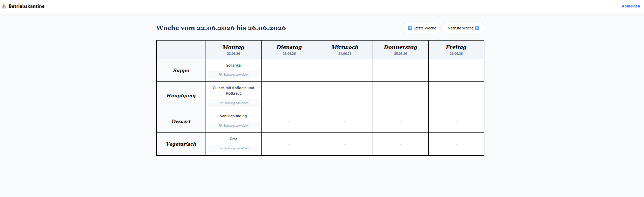Go to Nächste Woche
Image resolution: width=644 pixels, height=197 pixels.
point(463,28)
